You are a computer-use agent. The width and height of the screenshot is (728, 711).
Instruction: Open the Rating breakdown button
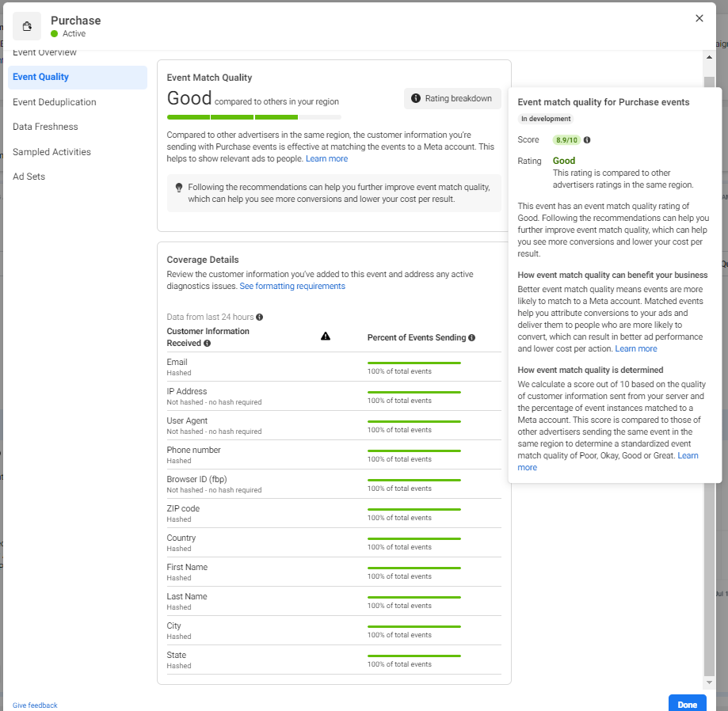452,99
